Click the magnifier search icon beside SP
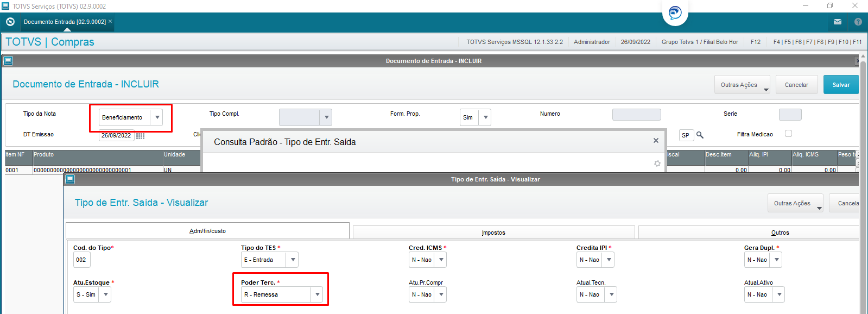This screenshot has width=868, height=314. [700, 135]
